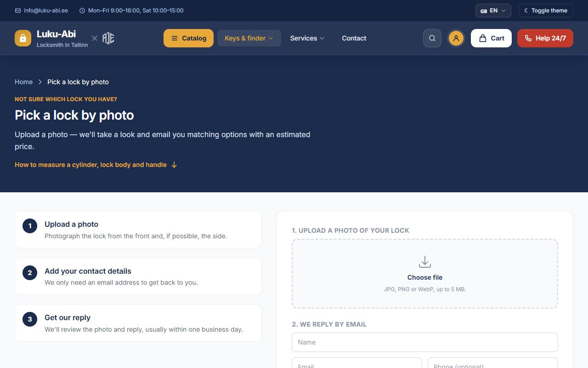The height and width of the screenshot is (368, 588).
Task: Click the shopping bag icon in Cart
Action: pyautogui.click(x=483, y=38)
